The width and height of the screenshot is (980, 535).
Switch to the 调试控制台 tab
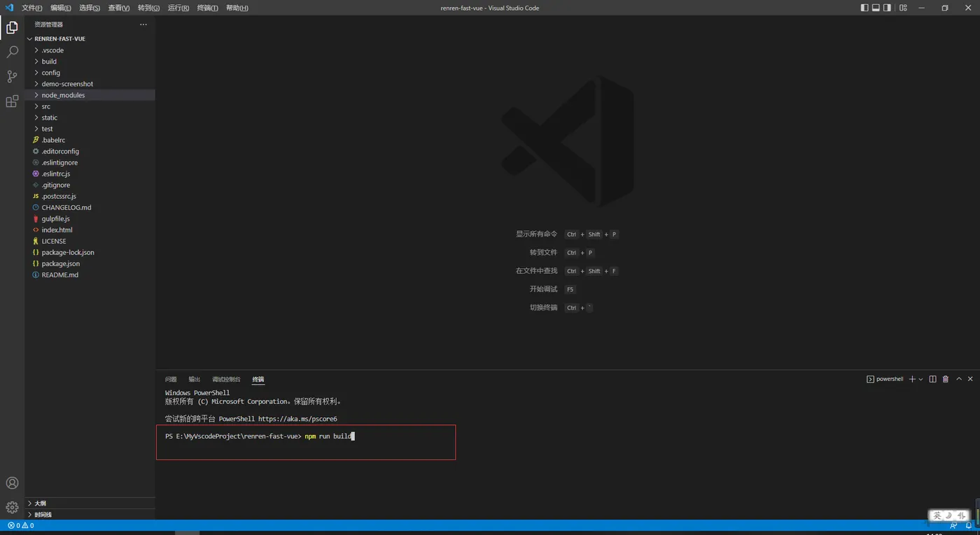226,379
